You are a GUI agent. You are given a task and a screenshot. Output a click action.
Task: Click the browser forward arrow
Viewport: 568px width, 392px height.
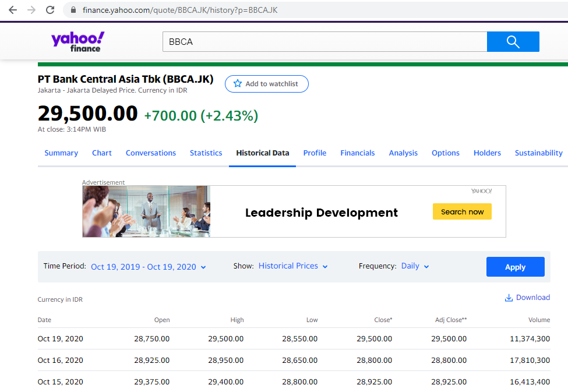(31, 10)
